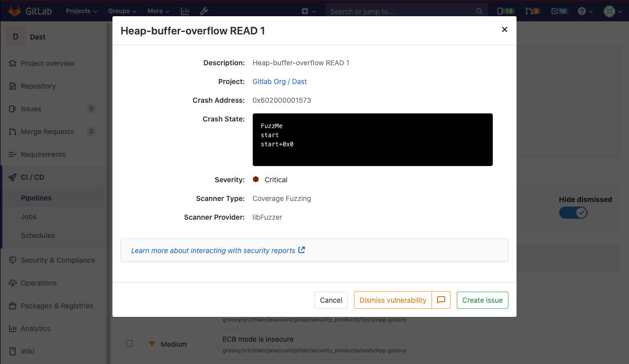Check the ECB mode vulnerability checkbox
Viewport: 629px width, 364px height.
pyautogui.click(x=129, y=343)
